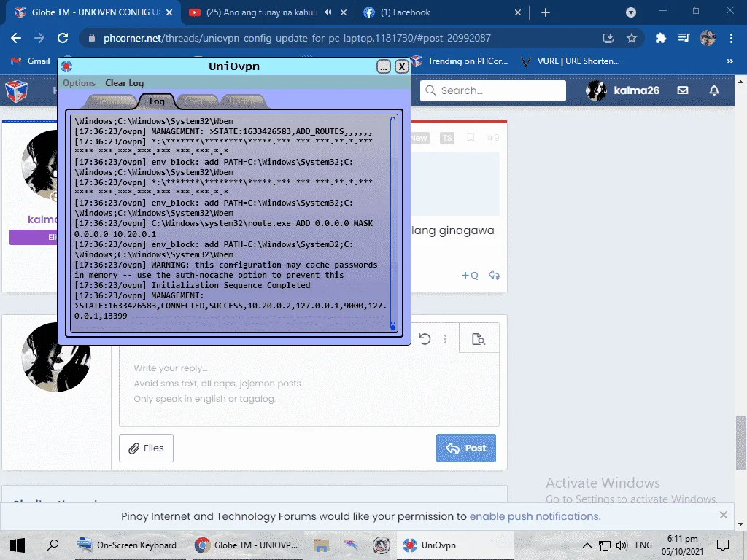Click the undo icon in reply editor
Image resolution: width=747 pixels, height=560 pixels.
click(x=425, y=339)
